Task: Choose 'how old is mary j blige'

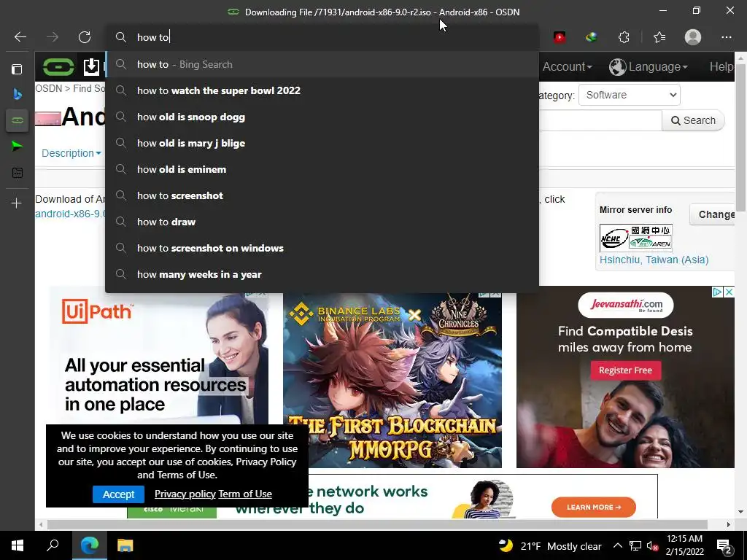Action: click(x=322, y=143)
